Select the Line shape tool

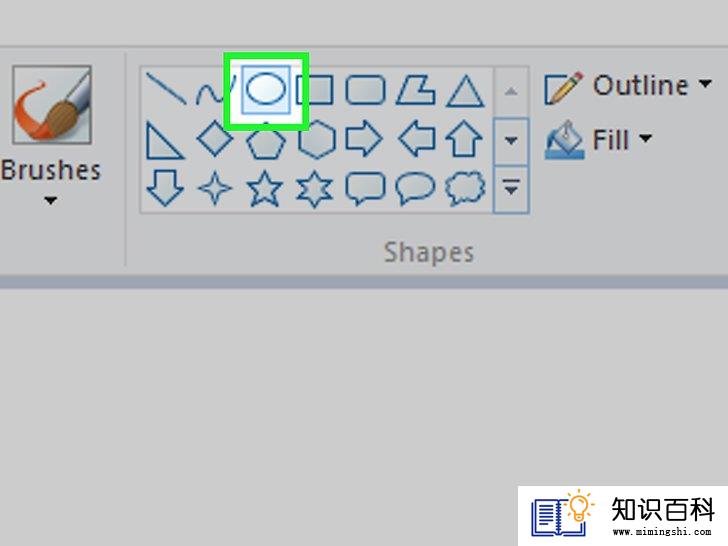click(165, 88)
